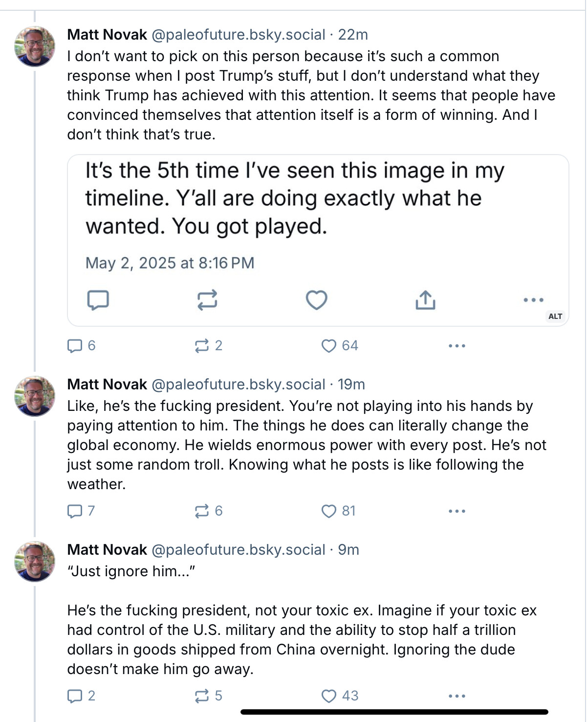The height and width of the screenshot is (722, 588).
Task: Reply to the 9m post with 2 replies
Action: click(x=75, y=696)
